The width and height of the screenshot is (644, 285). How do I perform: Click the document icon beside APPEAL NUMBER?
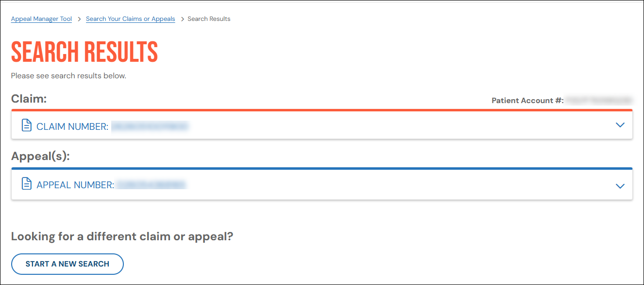[x=27, y=184]
